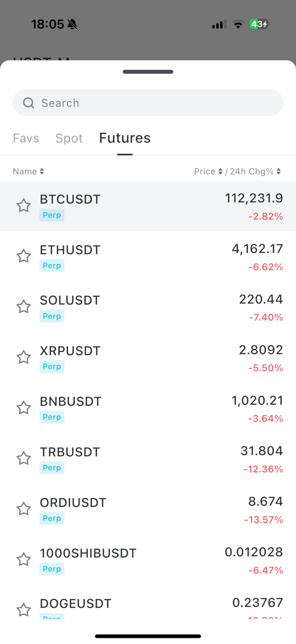Sort the list by Name
296x644 pixels.
tap(28, 171)
